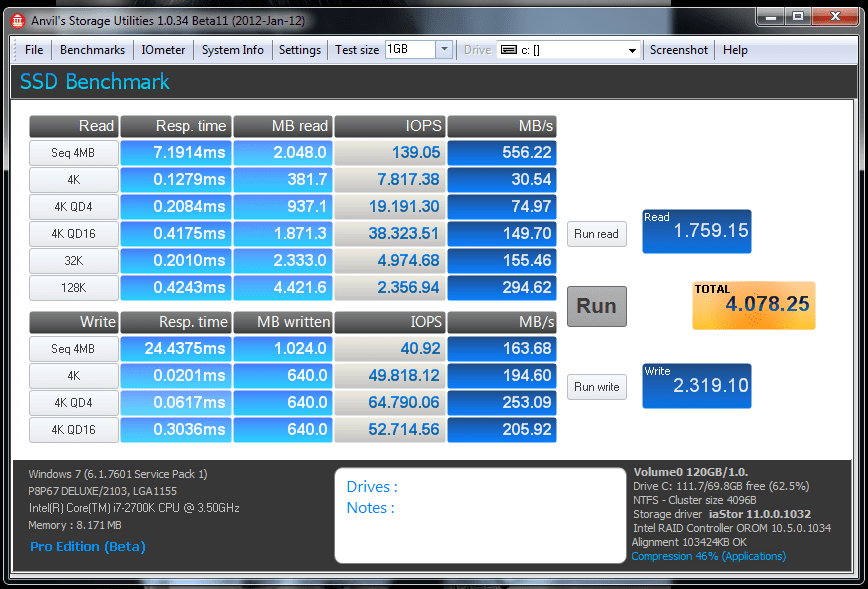Click the Anvil's Storage Utilities app icon
The height and width of the screenshot is (589, 868).
18,22
